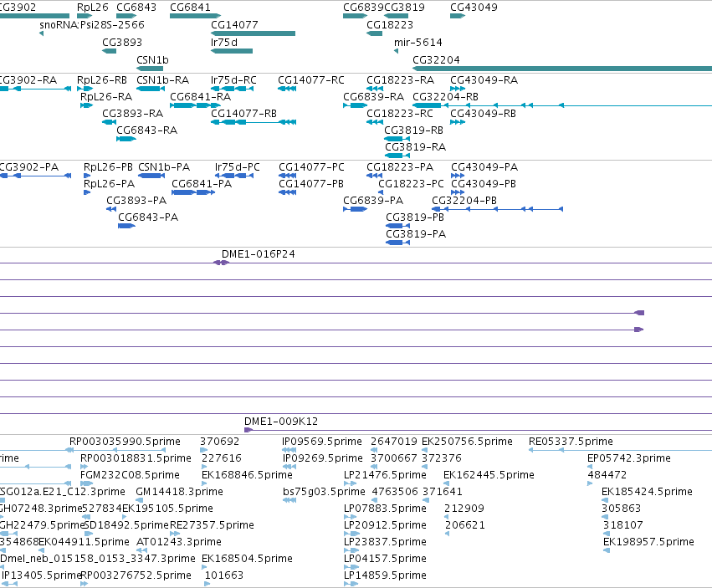Click protein CG14077-PC

coord(311,167)
